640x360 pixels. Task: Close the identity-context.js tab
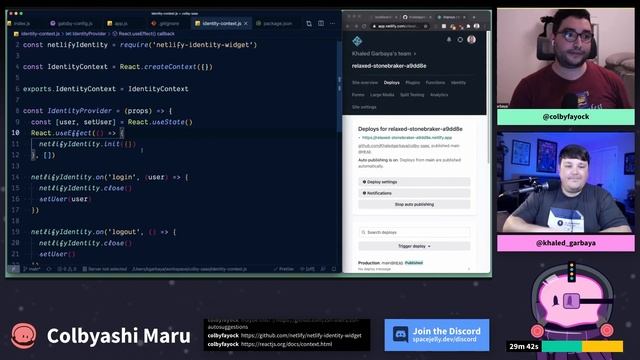[x=246, y=24]
